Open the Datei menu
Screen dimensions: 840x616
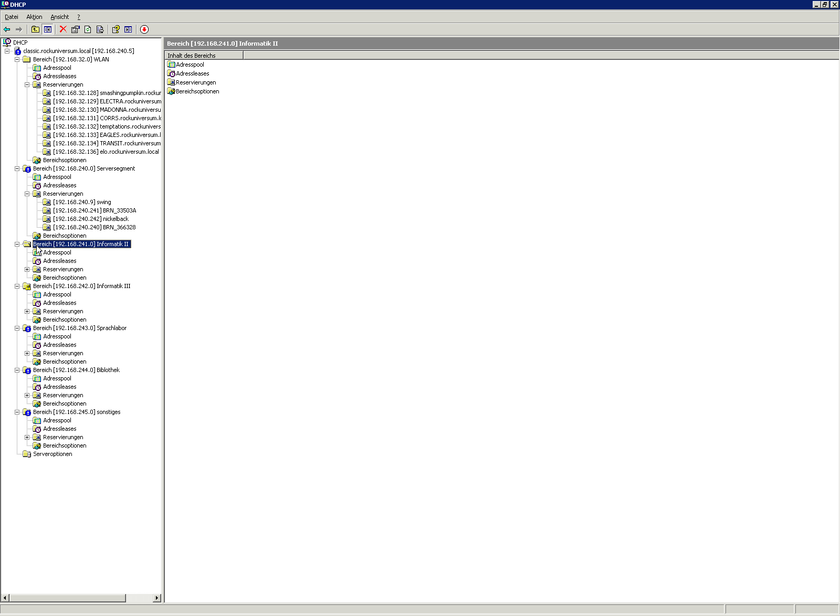coord(12,17)
